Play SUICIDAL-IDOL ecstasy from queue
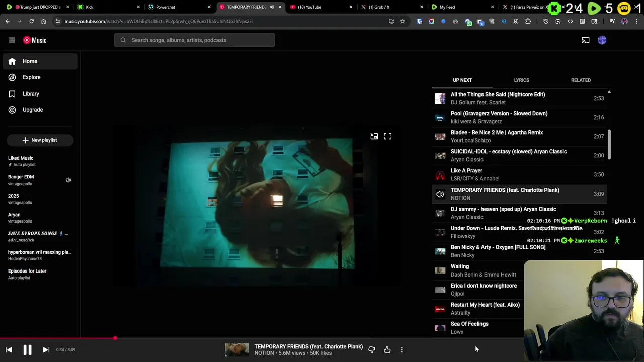The height and width of the screenshot is (362, 644). pos(519,155)
